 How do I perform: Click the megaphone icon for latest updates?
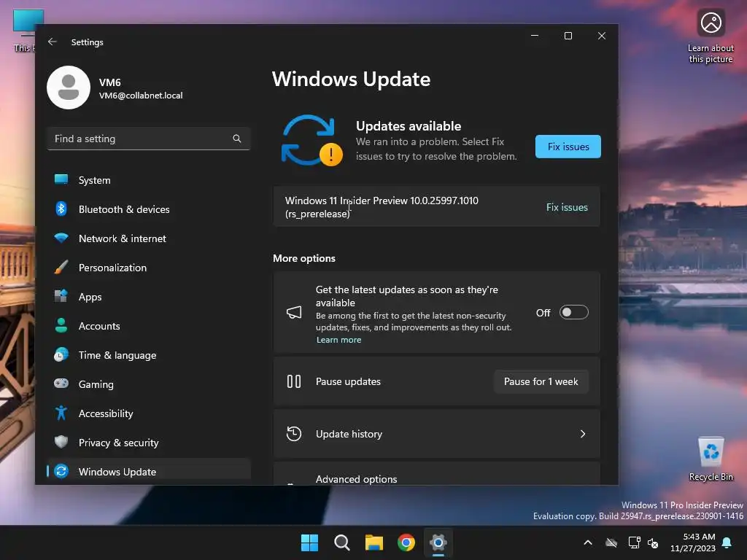point(294,312)
